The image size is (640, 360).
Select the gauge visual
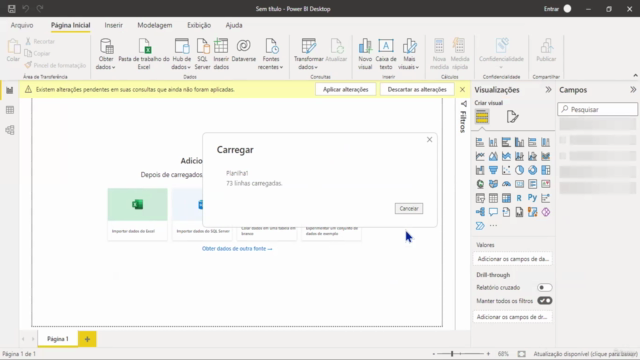tap(506, 184)
